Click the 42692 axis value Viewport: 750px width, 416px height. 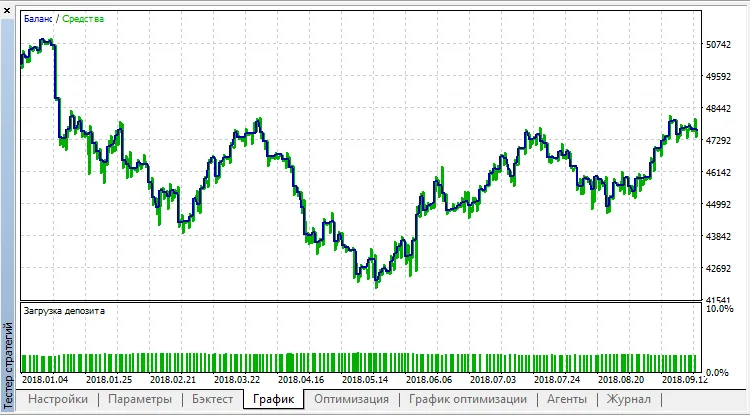pos(718,269)
